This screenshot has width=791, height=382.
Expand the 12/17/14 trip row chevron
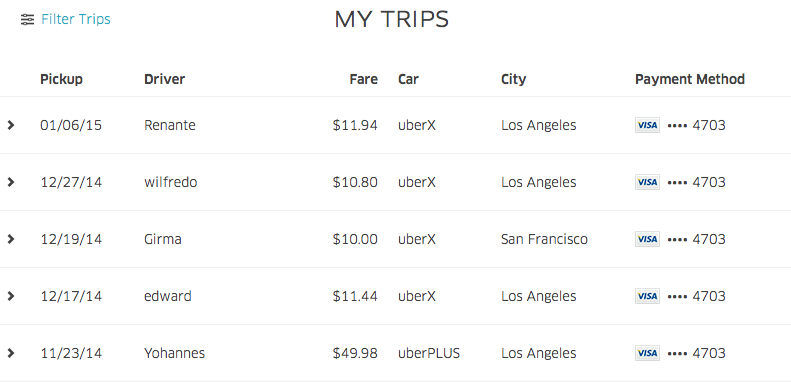coord(11,296)
